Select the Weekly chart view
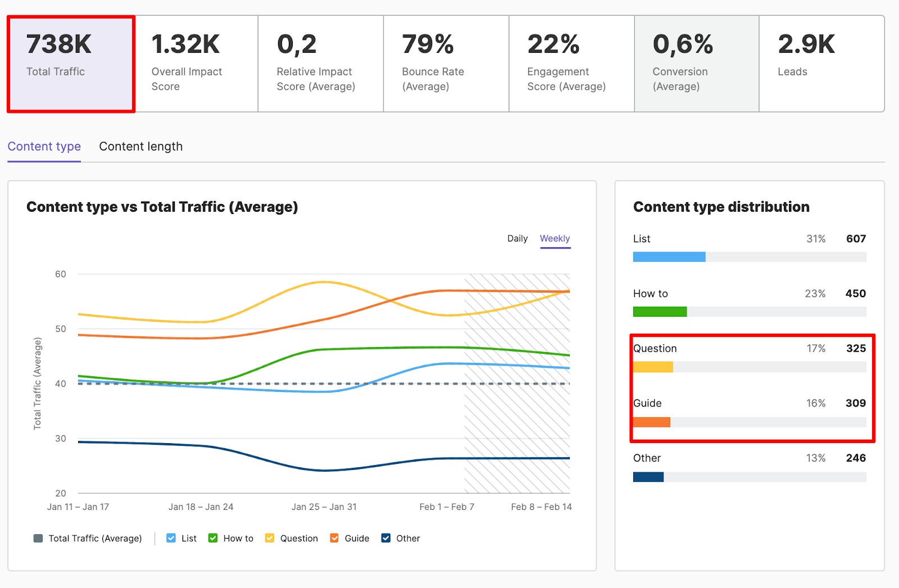 tap(555, 238)
